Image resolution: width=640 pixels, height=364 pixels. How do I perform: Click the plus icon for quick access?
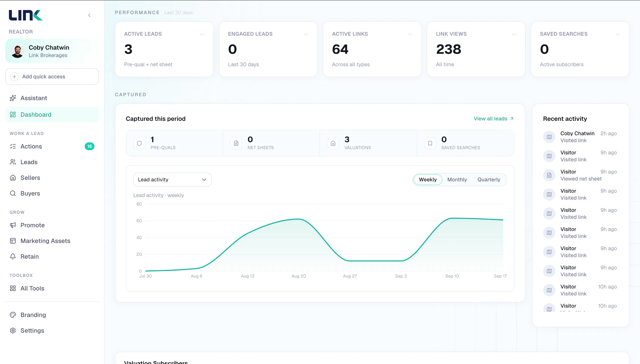point(14,76)
